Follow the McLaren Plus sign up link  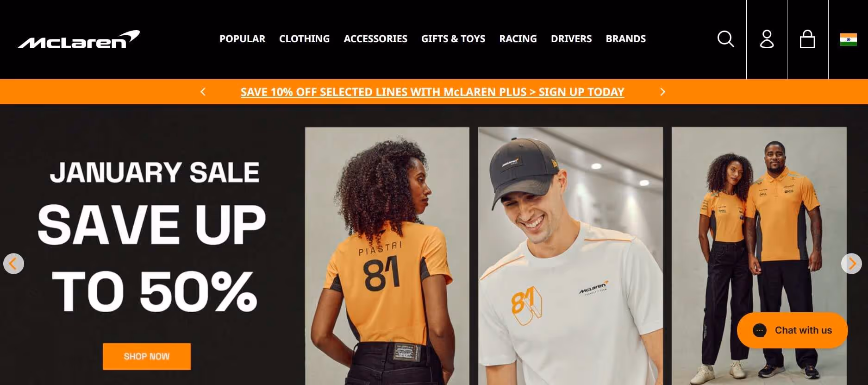pos(432,92)
